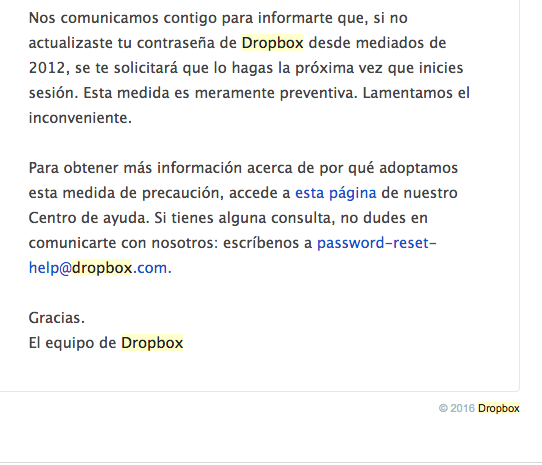Open the 'esta página' help center link
542x465 pixels.
[x=335, y=193]
